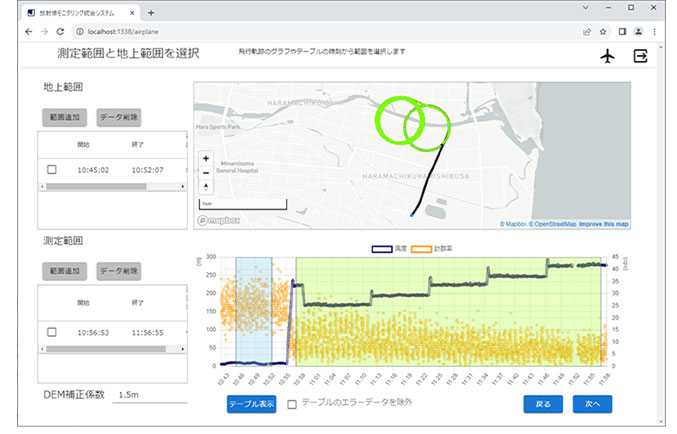Check the 10:56:53 measurement range row checkbox
Screen dimensions: 677x434
[52, 332]
